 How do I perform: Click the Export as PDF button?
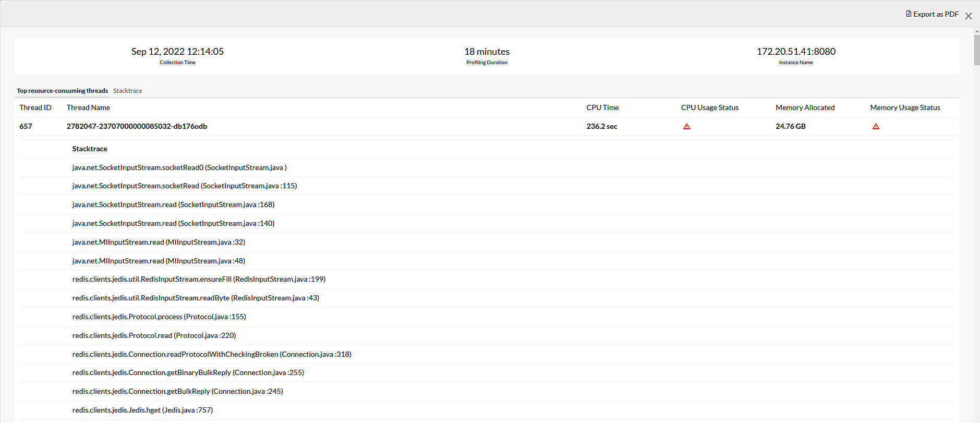(933, 14)
